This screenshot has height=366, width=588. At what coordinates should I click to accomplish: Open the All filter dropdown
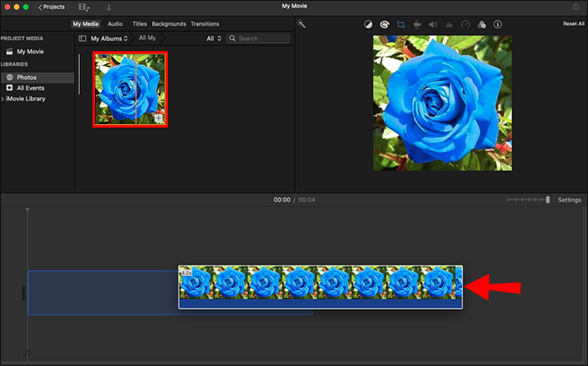pyautogui.click(x=214, y=39)
